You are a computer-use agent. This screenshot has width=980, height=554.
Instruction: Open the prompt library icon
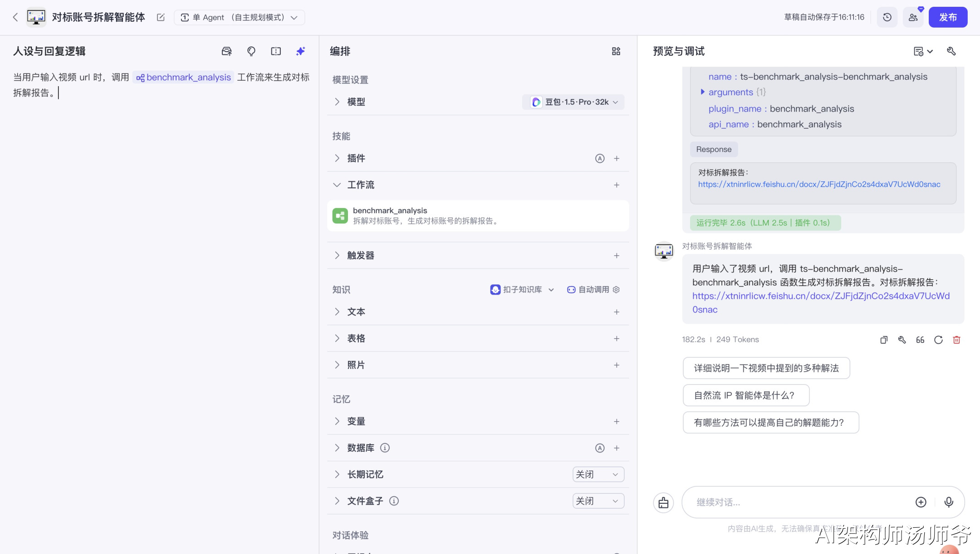tap(226, 51)
